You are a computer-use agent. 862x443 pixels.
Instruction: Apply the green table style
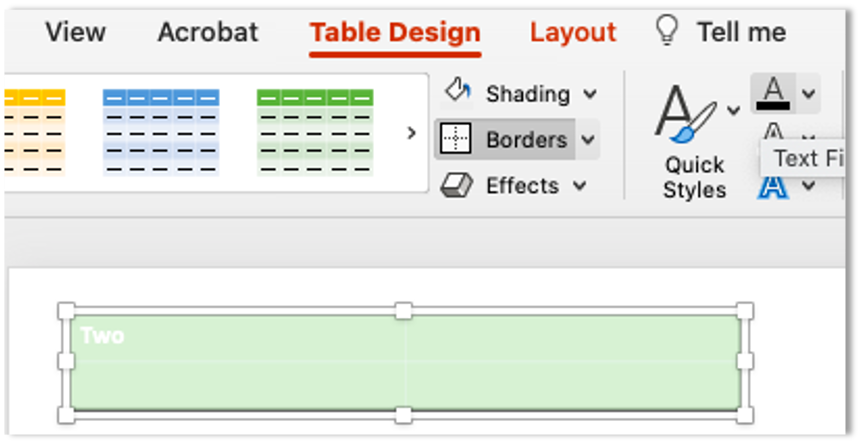point(314,131)
